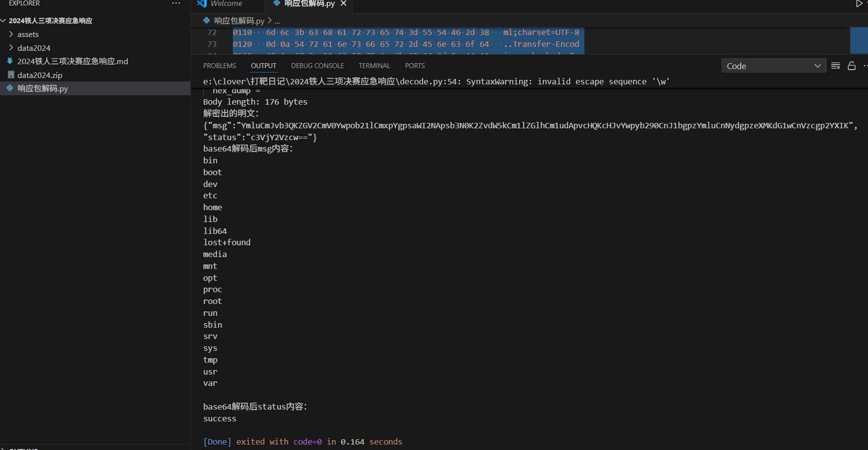Click the zip archive icon beside data2024.zip
Screen dimensions: 868x450
[x=11, y=75]
